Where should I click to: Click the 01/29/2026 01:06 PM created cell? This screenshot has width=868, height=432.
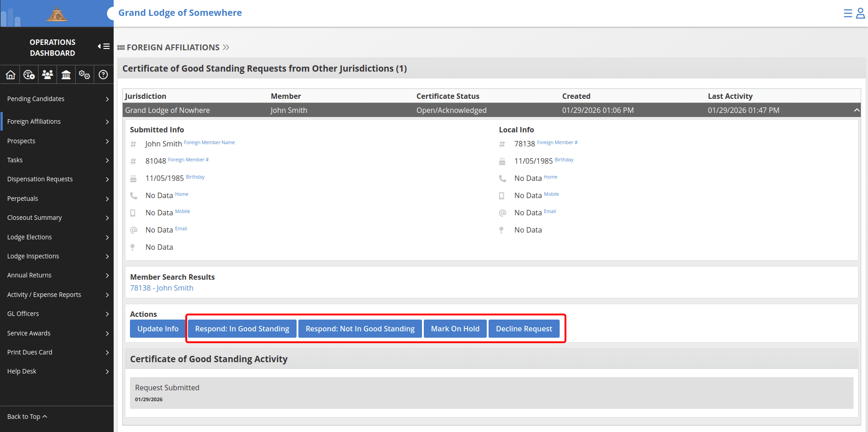point(598,110)
